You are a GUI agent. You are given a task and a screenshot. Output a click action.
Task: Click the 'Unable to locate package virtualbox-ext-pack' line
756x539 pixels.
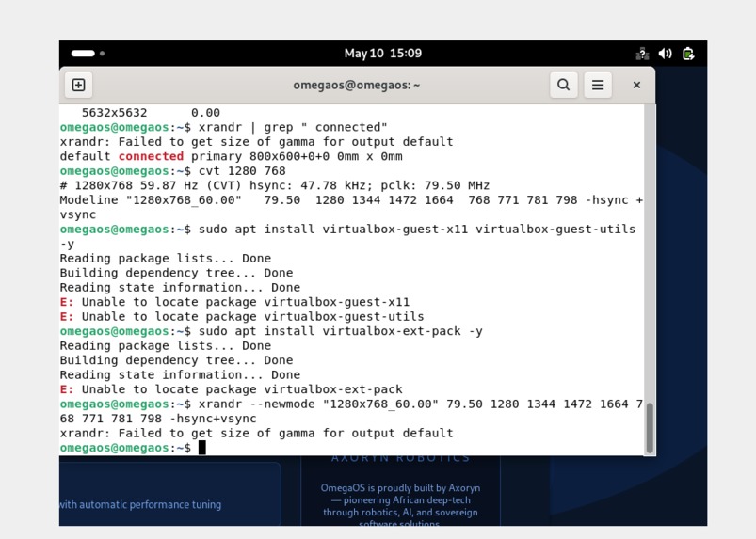coord(231,389)
